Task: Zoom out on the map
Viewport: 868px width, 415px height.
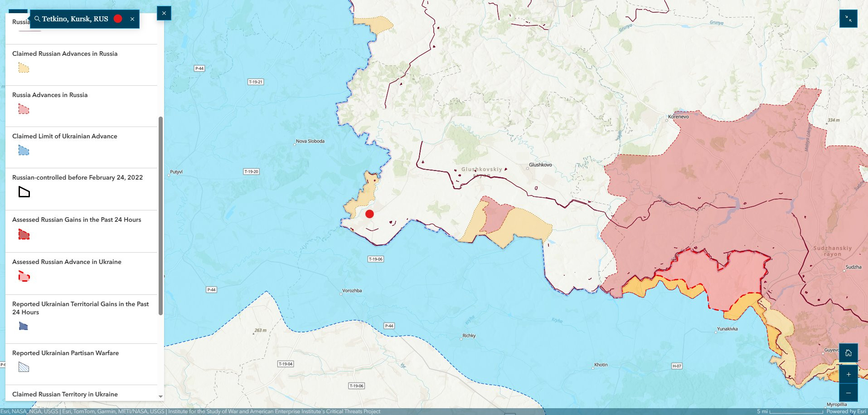Action: coord(849,393)
